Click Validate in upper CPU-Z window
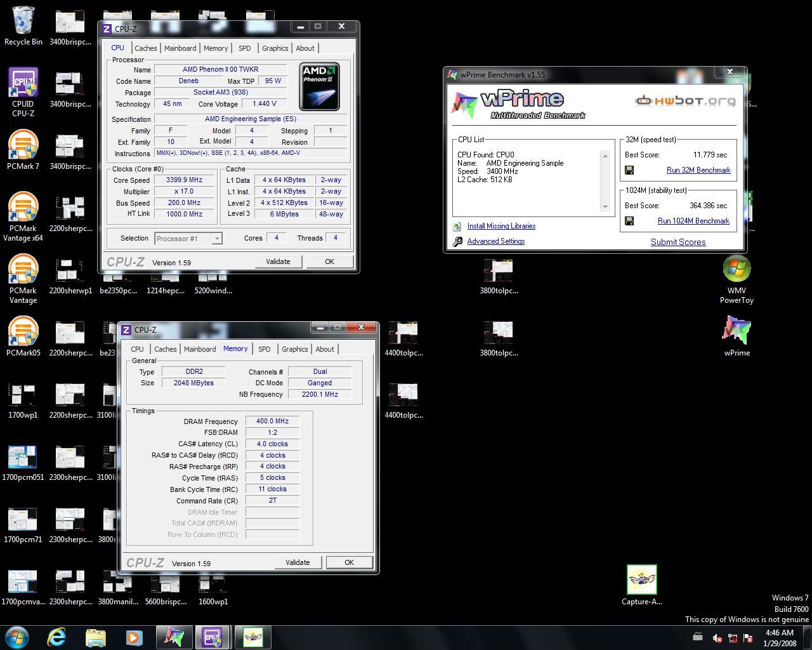This screenshot has width=812, height=650. click(278, 262)
